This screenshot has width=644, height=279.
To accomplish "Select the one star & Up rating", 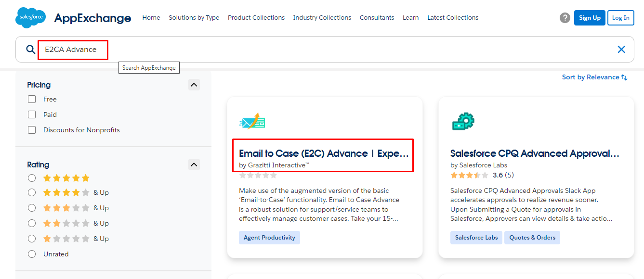I will click(32, 239).
